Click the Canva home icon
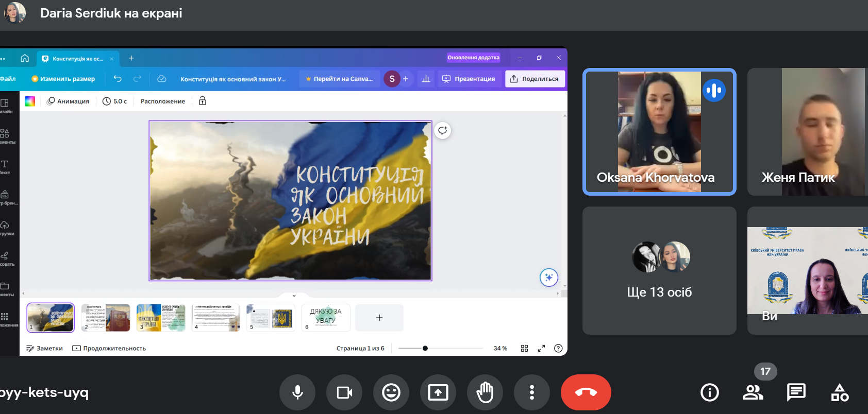Viewport: 868px width, 414px height. click(x=25, y=58)
